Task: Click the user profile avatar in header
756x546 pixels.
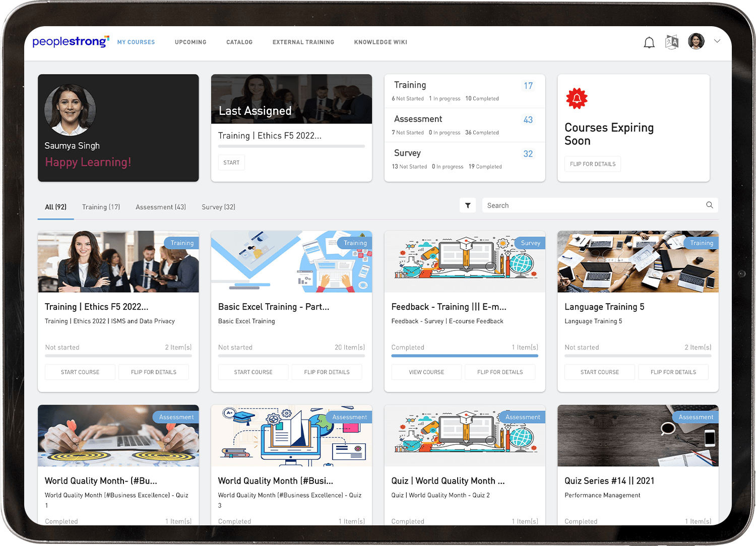Action: point(696,42)
